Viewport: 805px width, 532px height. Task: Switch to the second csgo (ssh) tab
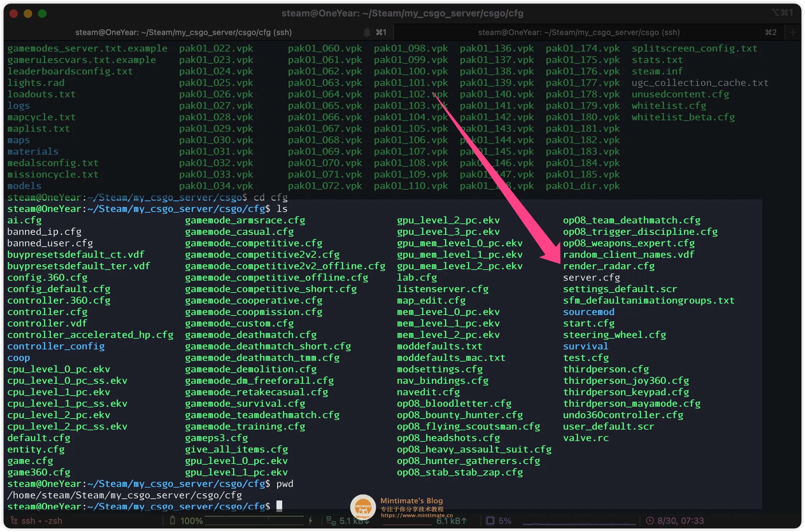tap(579, 33)
